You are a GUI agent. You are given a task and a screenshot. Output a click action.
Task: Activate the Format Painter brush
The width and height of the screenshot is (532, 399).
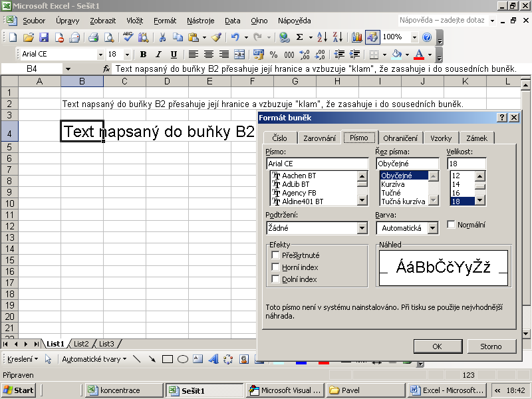coord(217,37)
